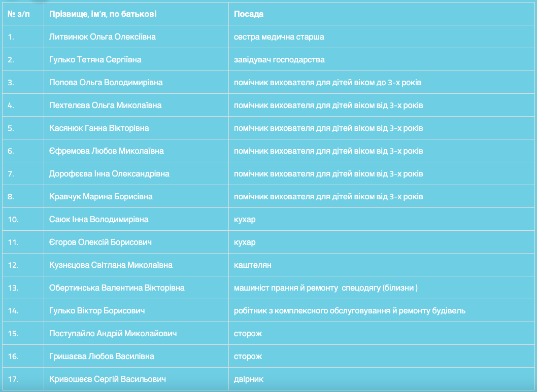Click the cell 'сестра медична старша'
This screenshot has height=392, width=537.
coord(279,37)
